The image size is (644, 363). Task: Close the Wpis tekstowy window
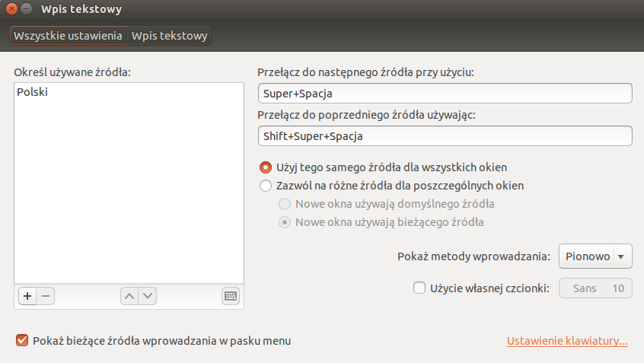pos(11,9)
